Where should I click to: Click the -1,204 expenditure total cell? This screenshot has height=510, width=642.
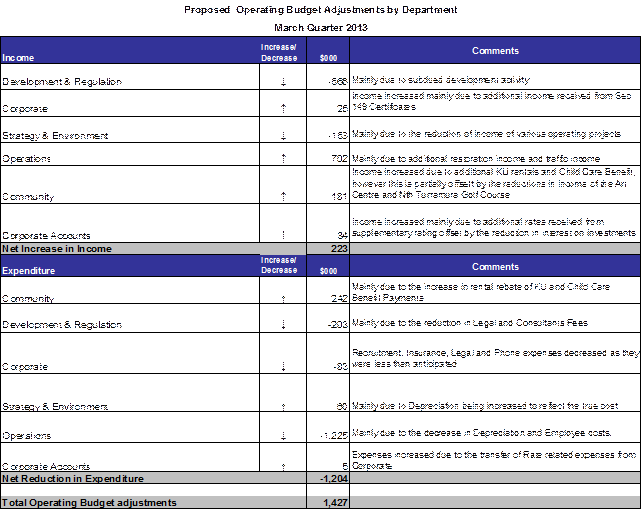point(327,479)
